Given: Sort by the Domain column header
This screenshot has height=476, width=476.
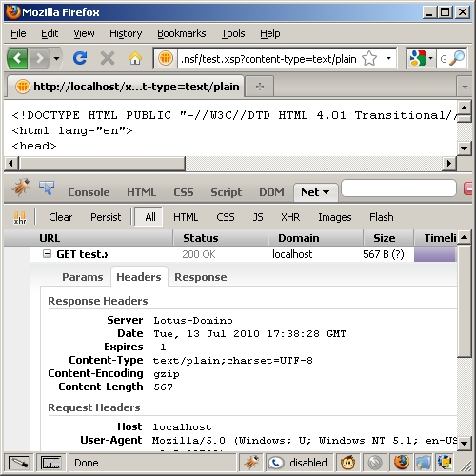Looking at the screenshot, I should (316, 238).
